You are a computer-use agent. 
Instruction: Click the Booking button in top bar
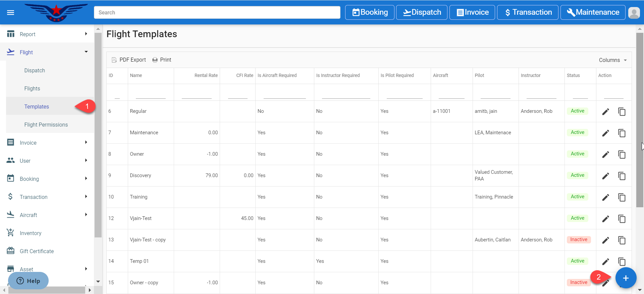[370, 12]
